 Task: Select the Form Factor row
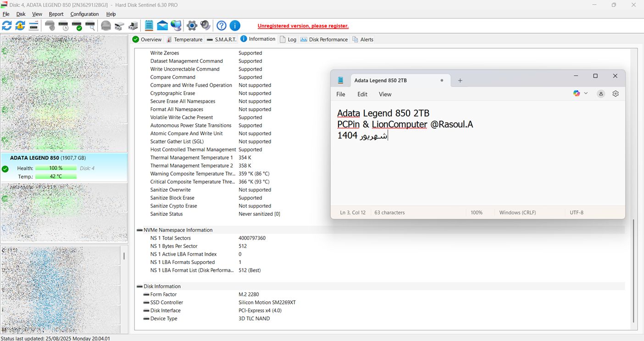[384, 295]
